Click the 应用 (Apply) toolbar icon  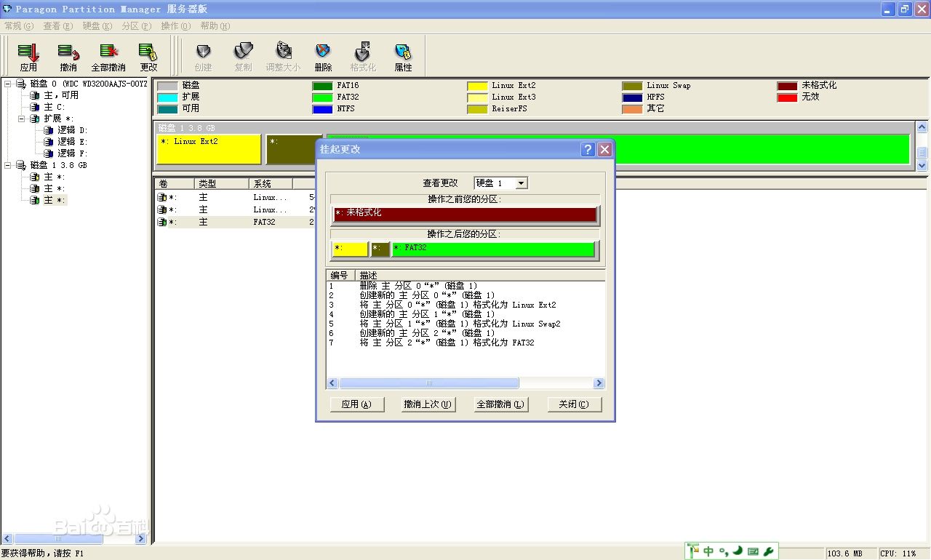28,57
